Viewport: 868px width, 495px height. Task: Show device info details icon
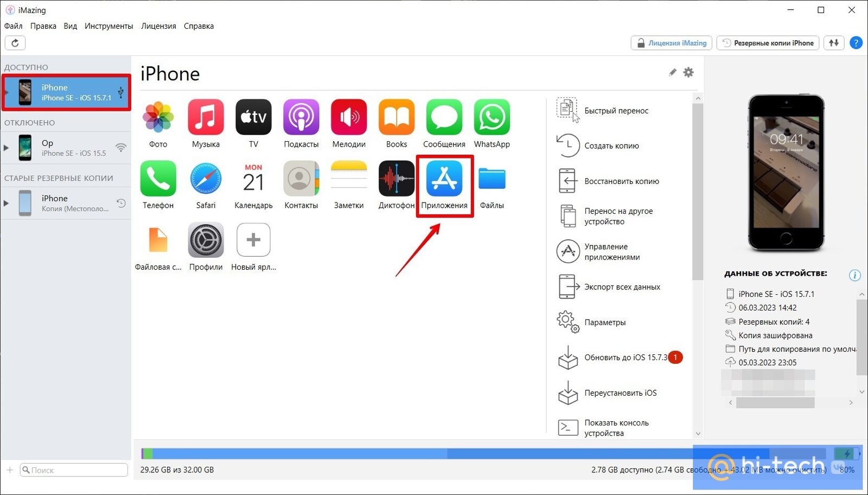[854, 275]
